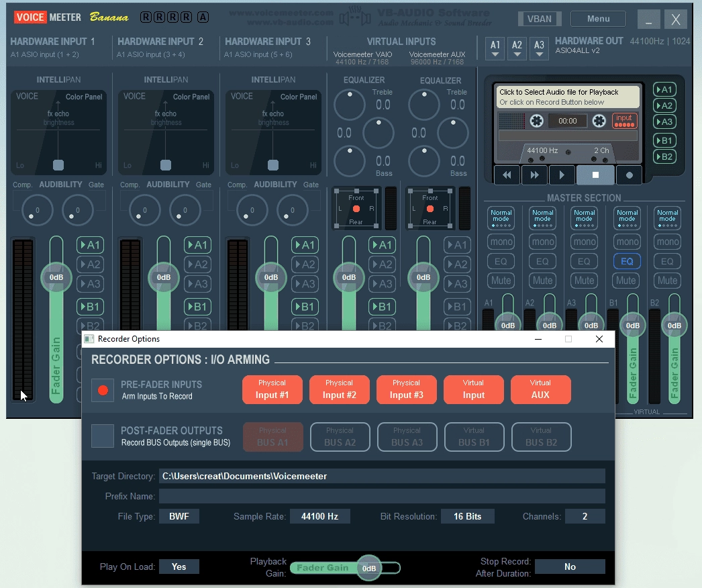Click the right cassette reel icon
The height and width of the screenshot is (588, 702).
[599, 121]
